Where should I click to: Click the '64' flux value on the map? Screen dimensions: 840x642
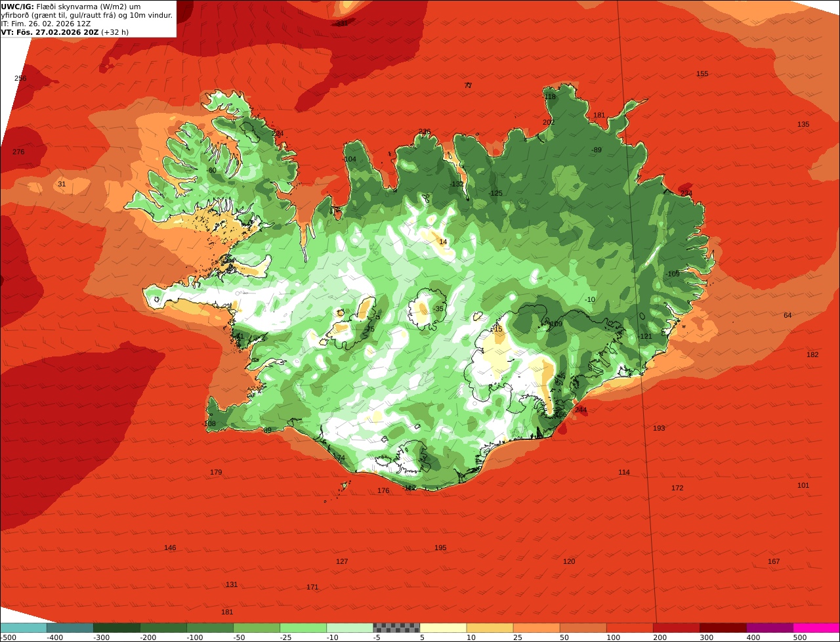tap(787, 315)
